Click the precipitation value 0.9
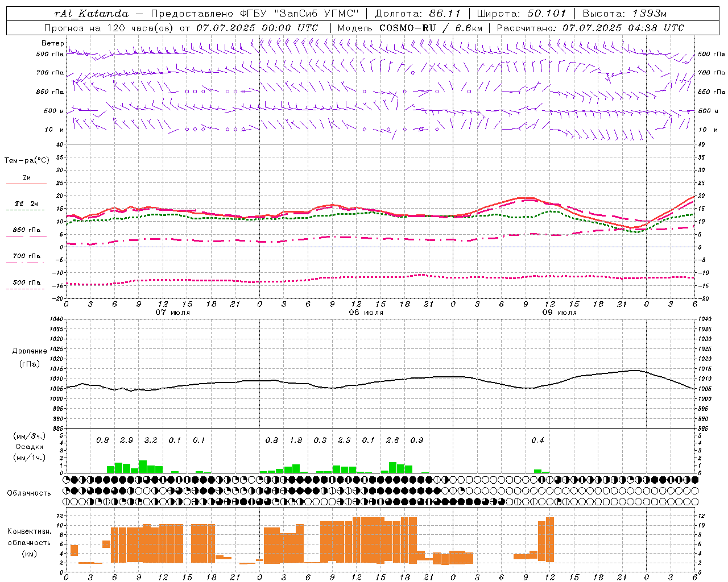The width and height of the screenshot is (728, 582). coord(417,440)
